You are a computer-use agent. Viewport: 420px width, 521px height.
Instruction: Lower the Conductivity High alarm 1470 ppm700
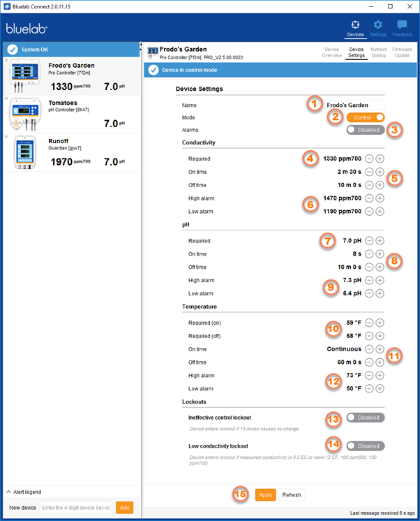[369, 198]
